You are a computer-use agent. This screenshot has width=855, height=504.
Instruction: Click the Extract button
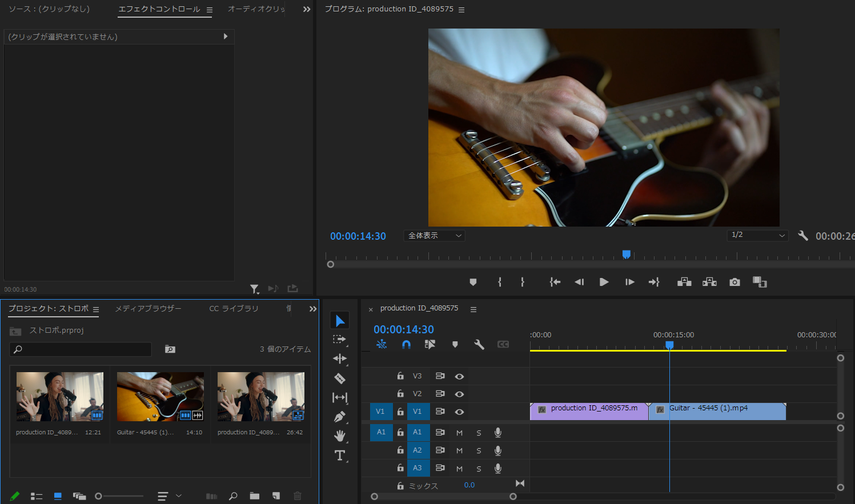pos(709,282)
